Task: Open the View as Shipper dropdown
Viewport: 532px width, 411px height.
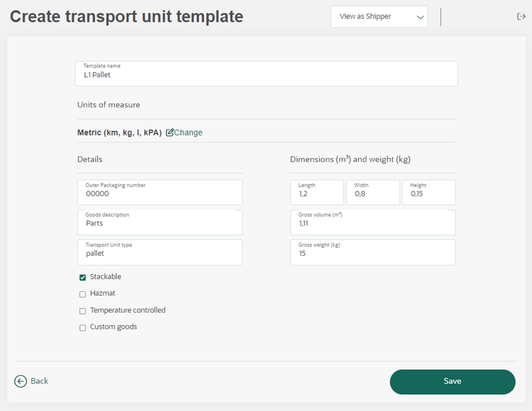Action: pyautogui.click(x=379, y=17)
